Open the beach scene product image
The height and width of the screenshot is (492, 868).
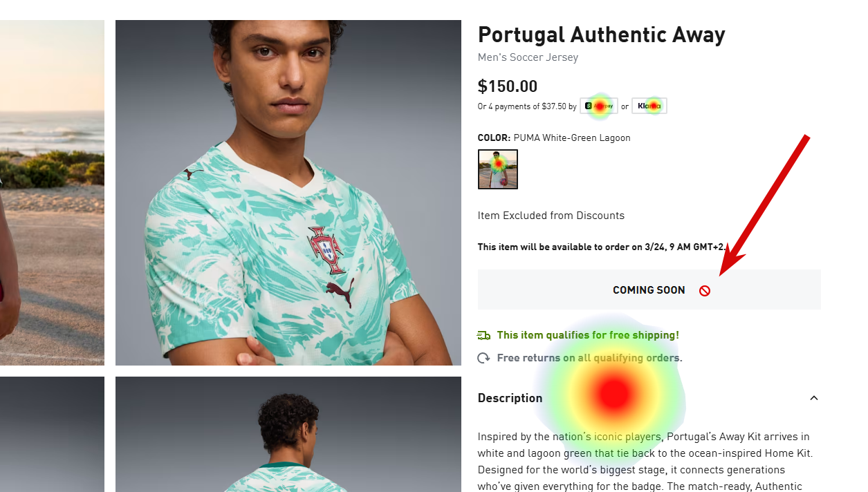(52, 193)
